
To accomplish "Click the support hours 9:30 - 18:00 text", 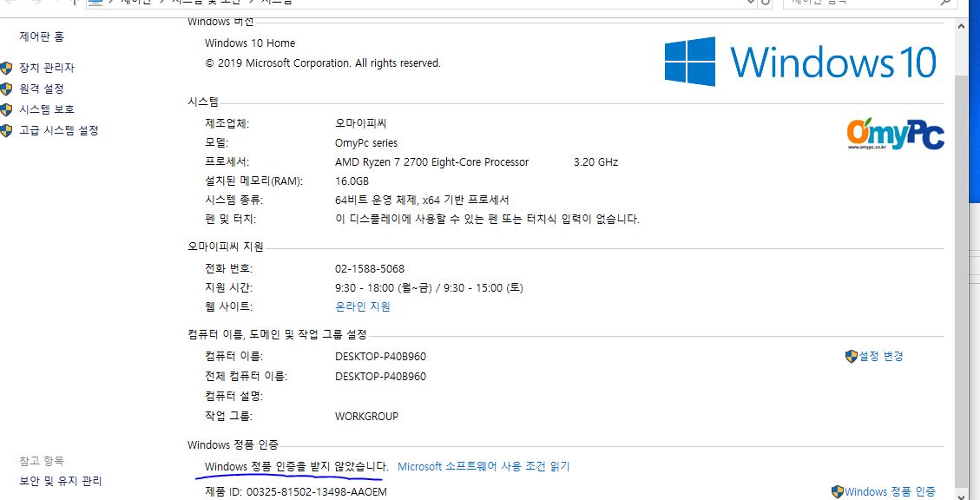I will click(x=429, y=288).
